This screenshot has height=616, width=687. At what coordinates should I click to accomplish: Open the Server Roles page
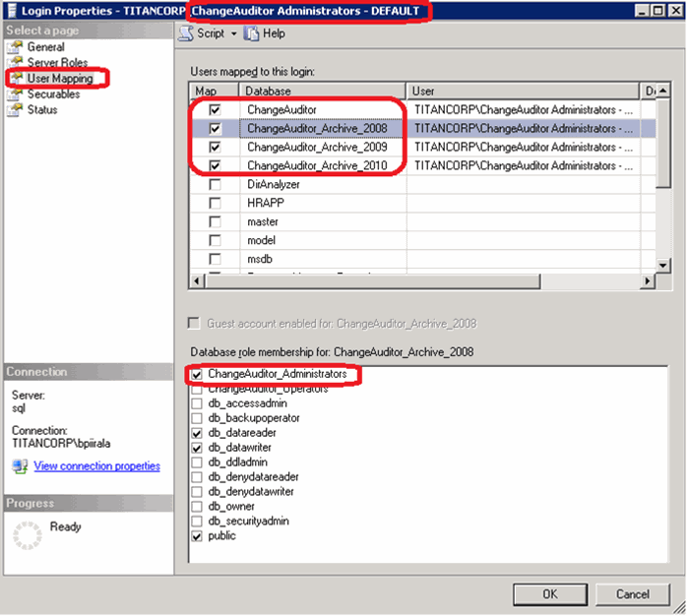[x=57, y=63]
